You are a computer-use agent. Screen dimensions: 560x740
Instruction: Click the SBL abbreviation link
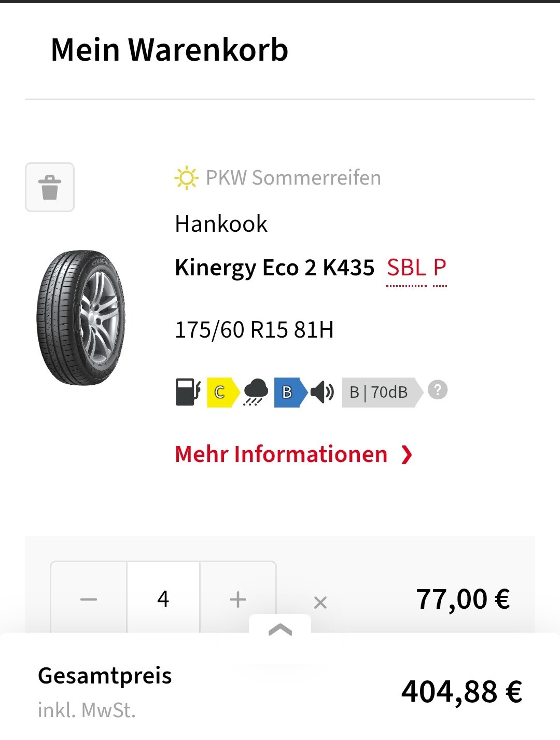tap(407, 268)
